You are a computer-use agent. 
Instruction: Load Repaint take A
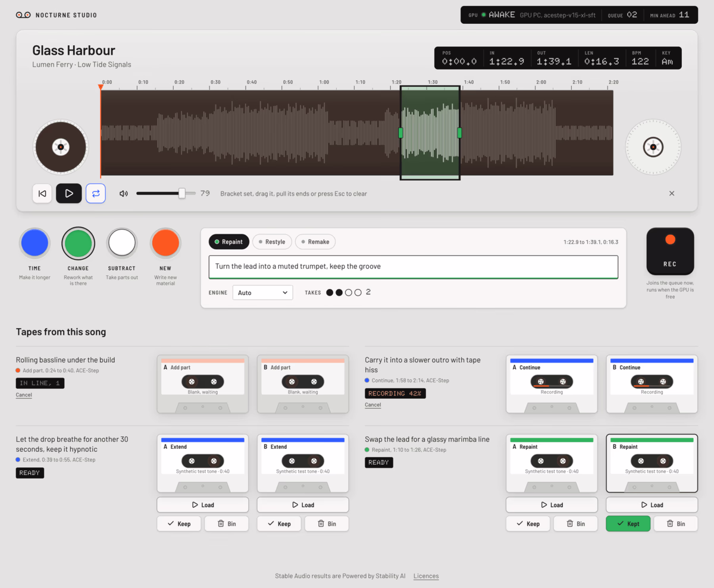552,505
